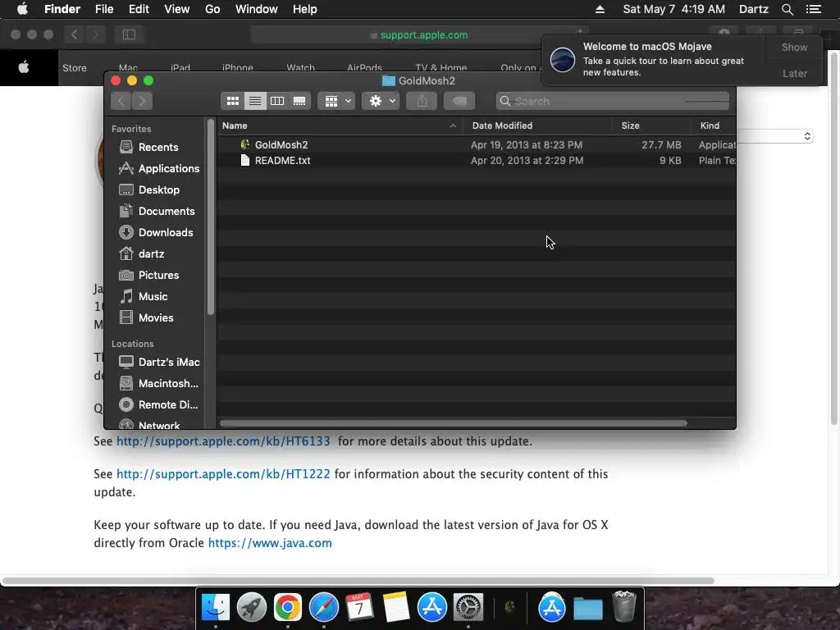Open the Go menu

point(212,9)
